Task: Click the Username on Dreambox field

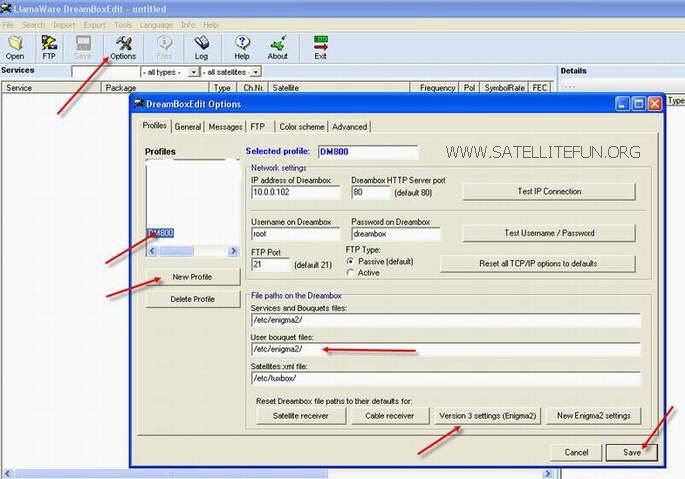Action: pyautogui.click(x=296, y=234)
